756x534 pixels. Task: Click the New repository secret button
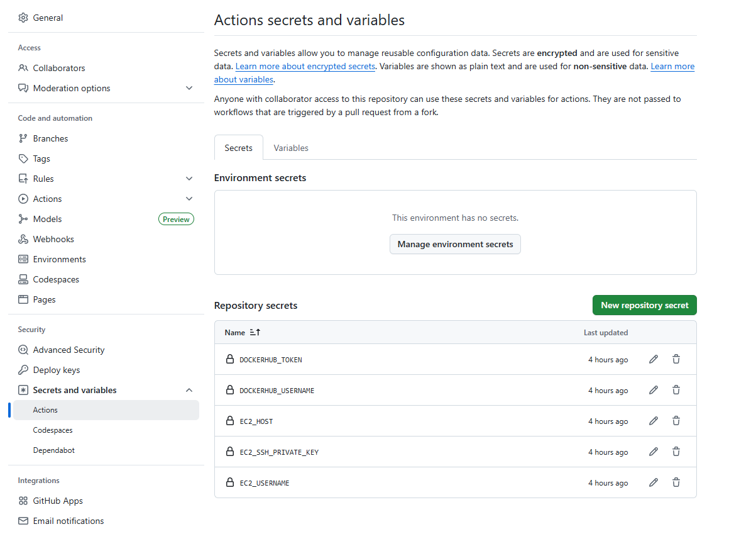(x=644, y=305)
